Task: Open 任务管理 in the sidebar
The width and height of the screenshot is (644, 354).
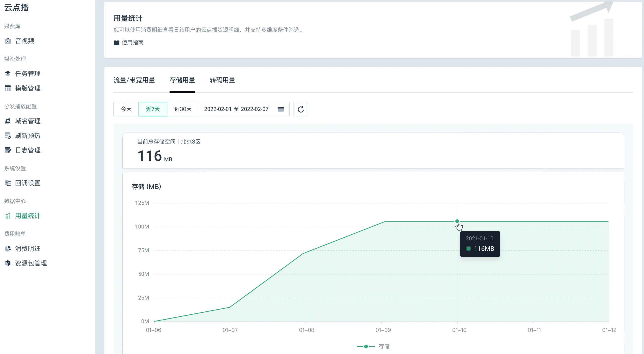Action: [x=28, y=73]
